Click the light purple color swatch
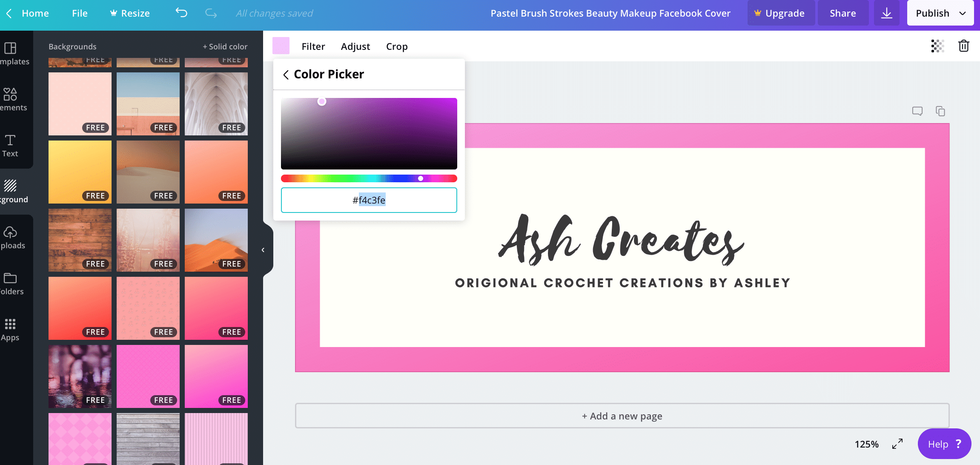The width and height of the screenshot is (980, 465). coord(281,46)
